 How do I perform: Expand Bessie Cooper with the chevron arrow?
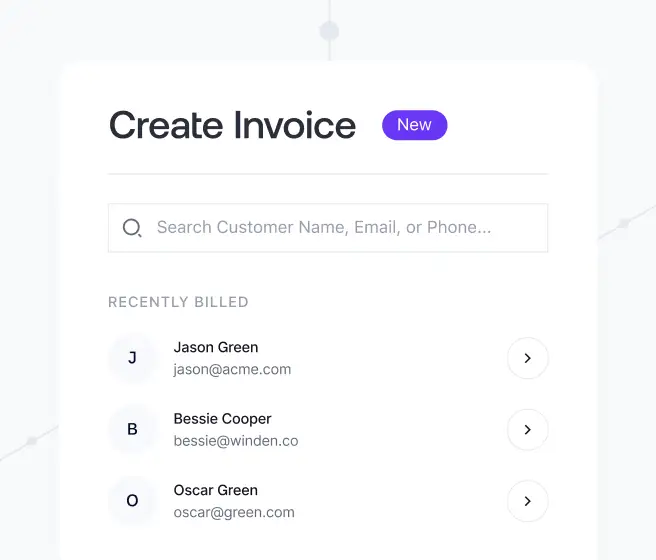coord(528,430)
